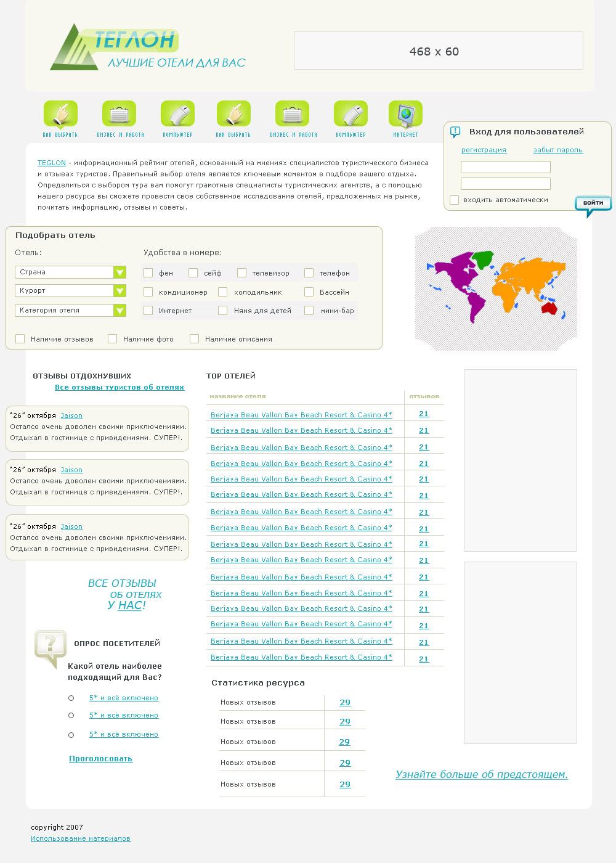Check the сейф checkbox
Image resolution: width=616 pixels, height=863 pixels.
(193, 273)
